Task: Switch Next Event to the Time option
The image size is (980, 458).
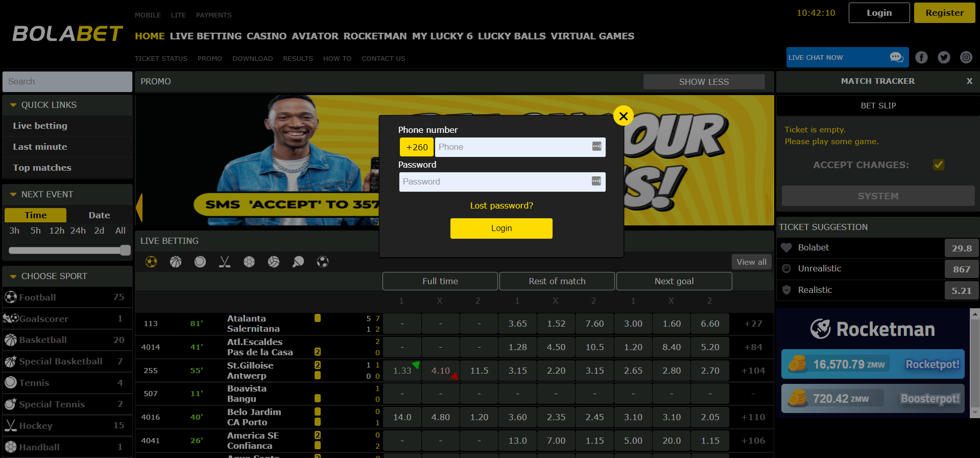Action: pyautogui.click(x=36, y=215)
